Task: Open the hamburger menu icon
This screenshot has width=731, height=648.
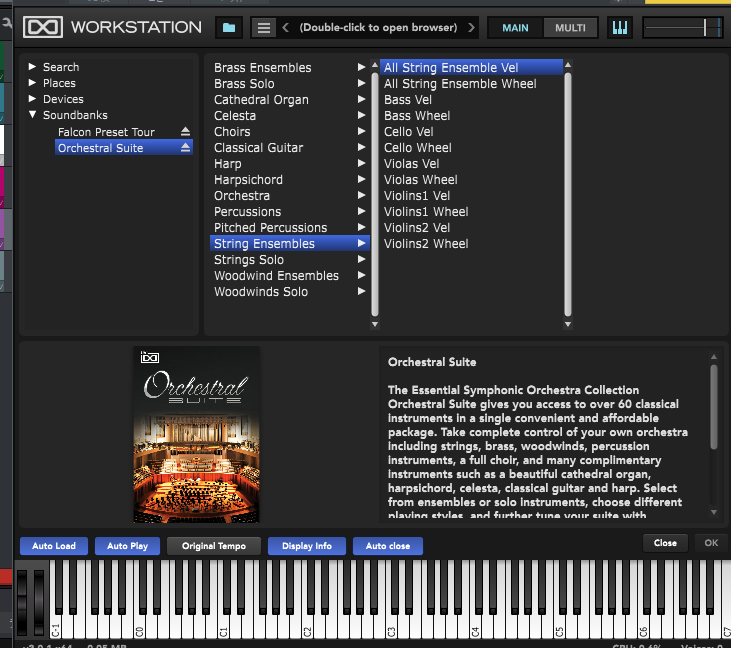Action: tap(264, 28)
